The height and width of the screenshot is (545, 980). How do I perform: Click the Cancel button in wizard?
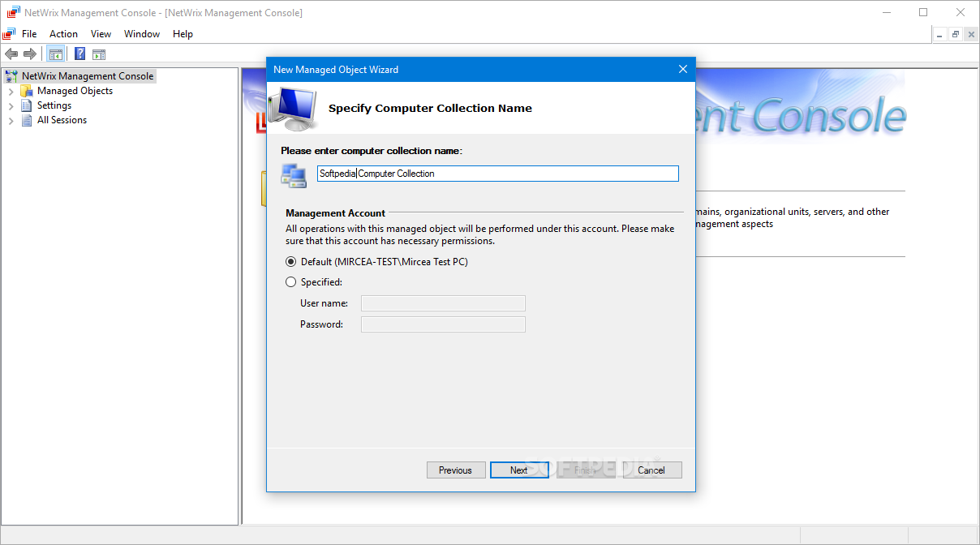pyautogui.click(x=651, y=470)
